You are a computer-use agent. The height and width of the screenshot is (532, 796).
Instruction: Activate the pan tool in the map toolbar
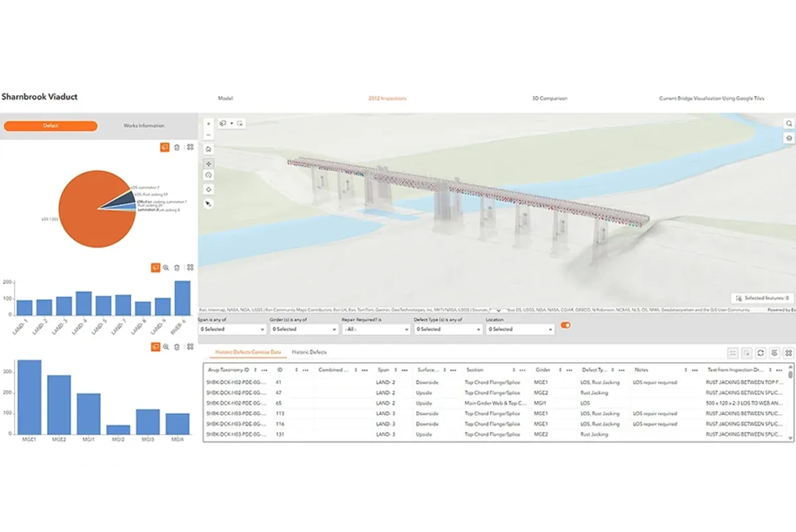(x=209, y=163)
